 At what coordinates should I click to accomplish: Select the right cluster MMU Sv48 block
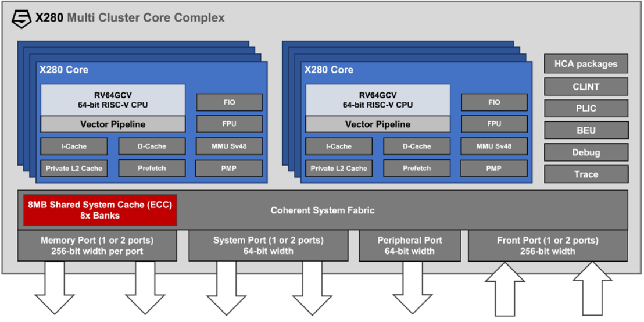pyautogui.click(x=494, y=146)
